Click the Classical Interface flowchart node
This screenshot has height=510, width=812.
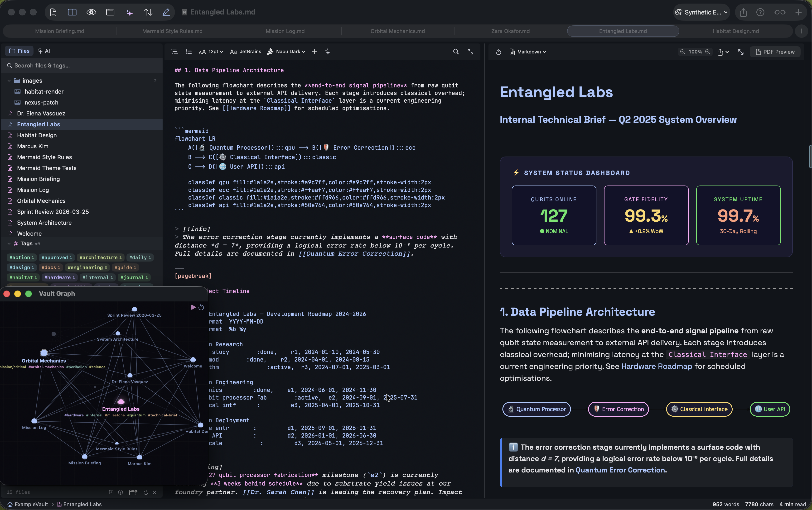coord(699,409)
